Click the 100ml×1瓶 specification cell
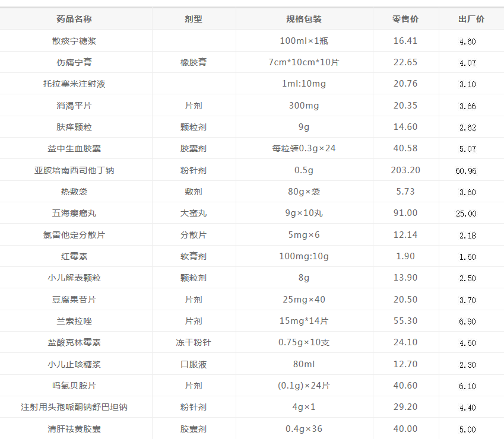504x439 pixels. (x=304, y=41)
